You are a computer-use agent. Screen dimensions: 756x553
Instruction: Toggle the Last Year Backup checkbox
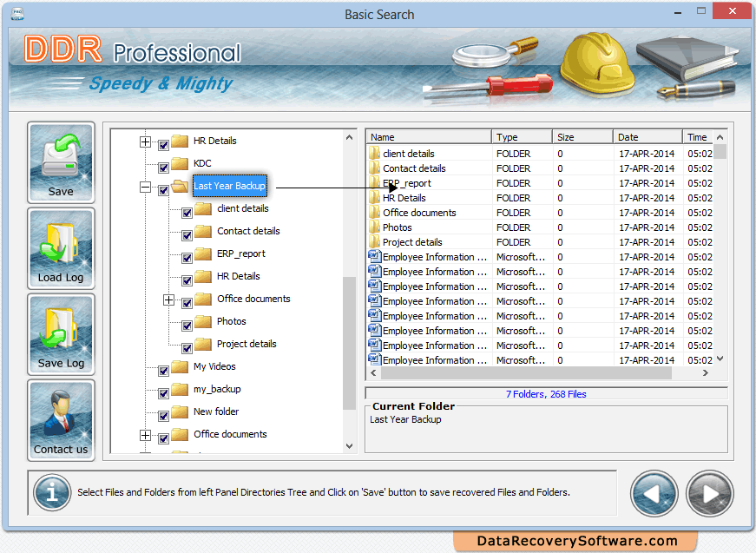pyautogui.click(x=163, y=190)
